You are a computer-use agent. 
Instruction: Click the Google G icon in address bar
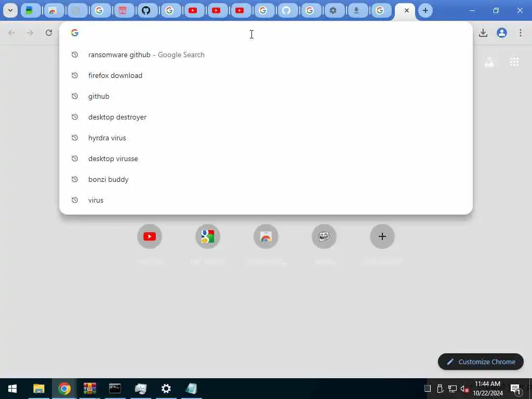pos(75,33)
